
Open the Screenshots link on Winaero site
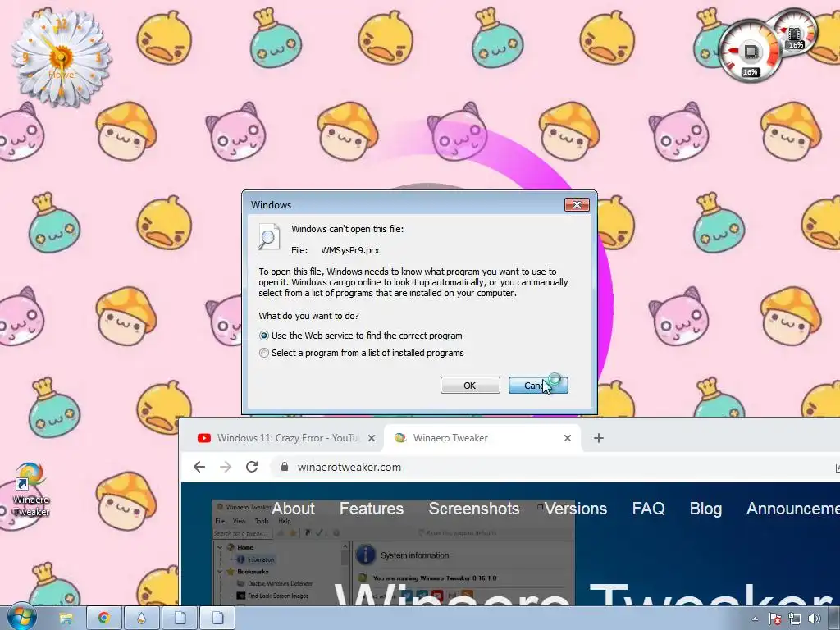click(x=473, y=509)
